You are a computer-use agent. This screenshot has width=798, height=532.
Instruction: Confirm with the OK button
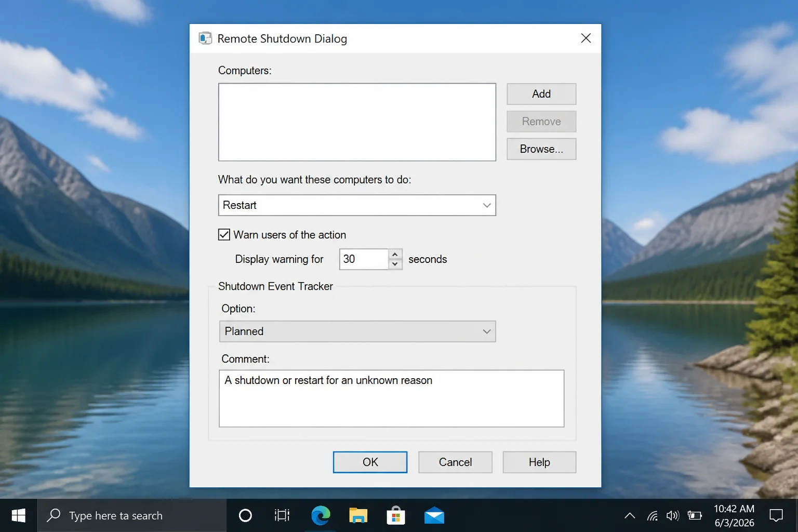tap(370, 462)
